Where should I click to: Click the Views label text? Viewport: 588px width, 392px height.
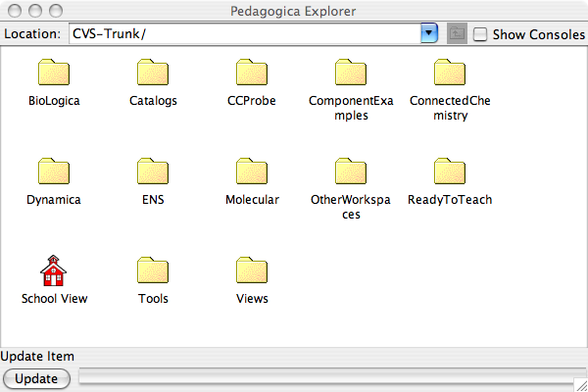point(252,299)
